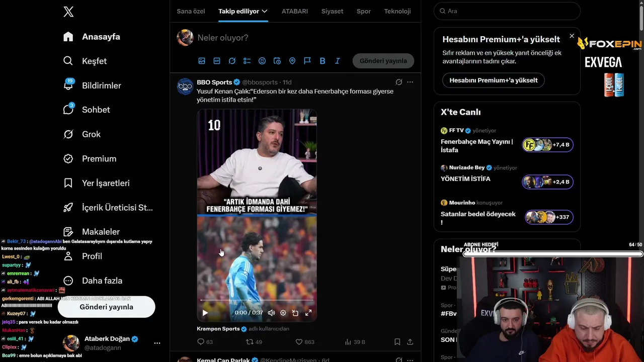644x362 pixels.
Task: Click Gönderi yayınla in composer
Action: pyautogui.click(x=383, y=61)
